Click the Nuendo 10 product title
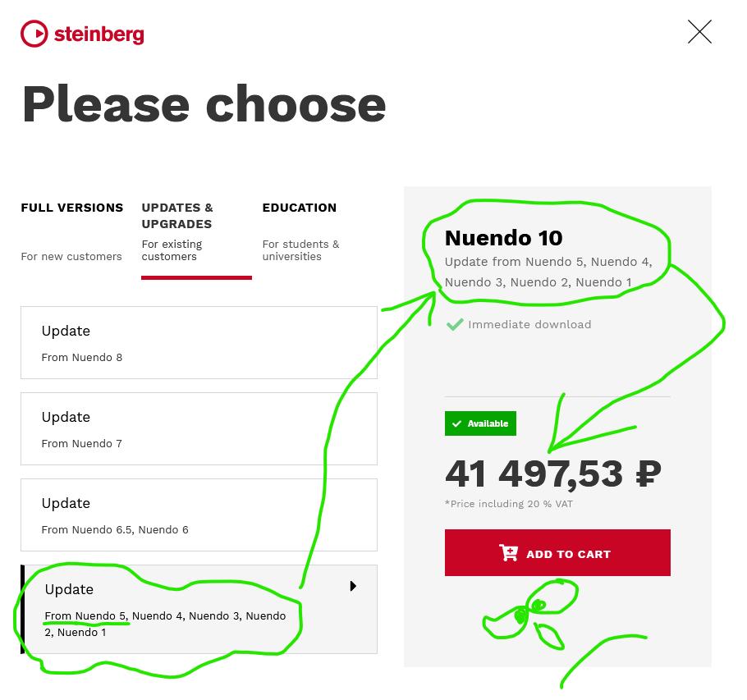The height and width of the screenshot is (700, 747). (503, 238)
